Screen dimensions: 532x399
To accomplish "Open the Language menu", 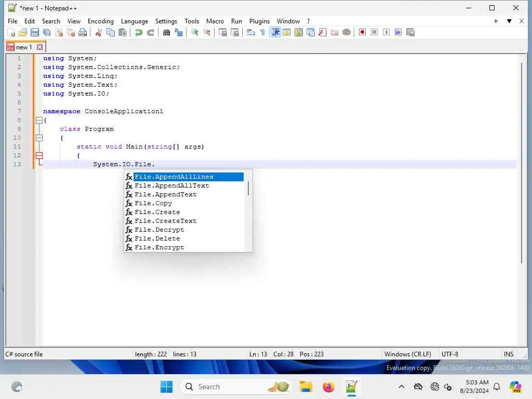I will (135, 21).
